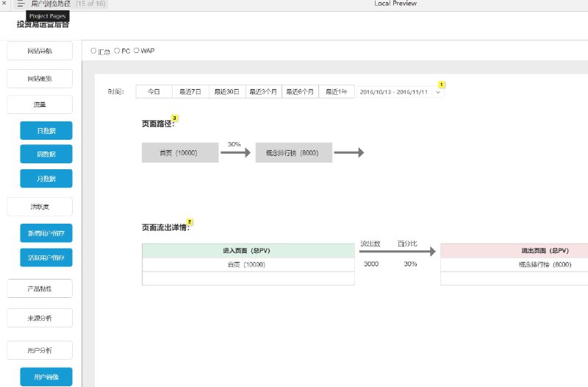This screenshot has height=387, width=588.
Task: Close the preview sidebar with the X icon
Action: click(4, 3)
